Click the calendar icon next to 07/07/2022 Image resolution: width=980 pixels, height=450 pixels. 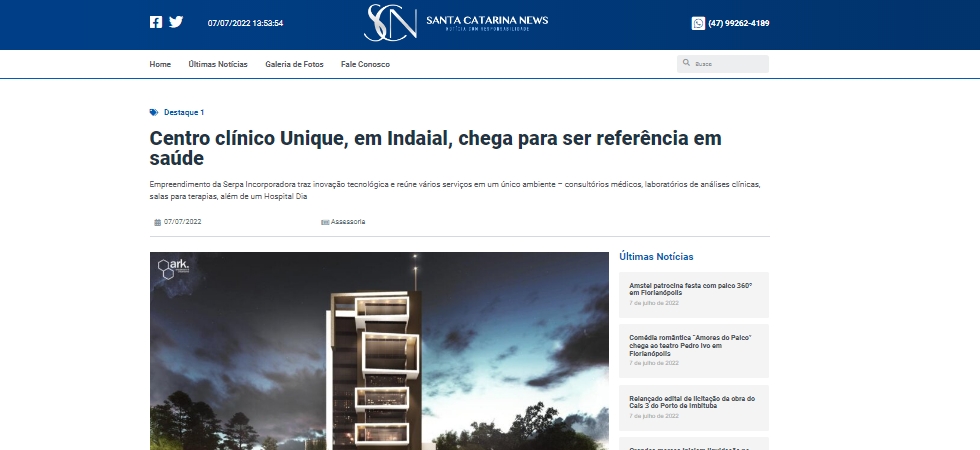tap(157, 222)
